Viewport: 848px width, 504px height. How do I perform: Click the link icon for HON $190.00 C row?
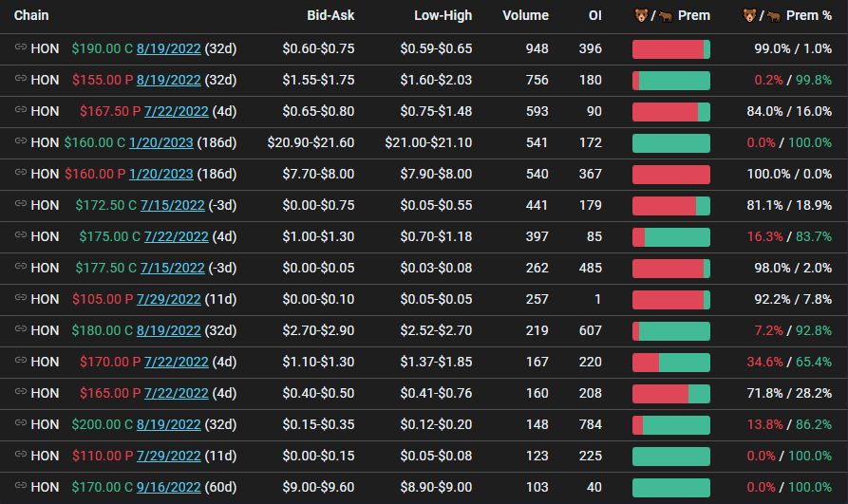coord(21,47)
